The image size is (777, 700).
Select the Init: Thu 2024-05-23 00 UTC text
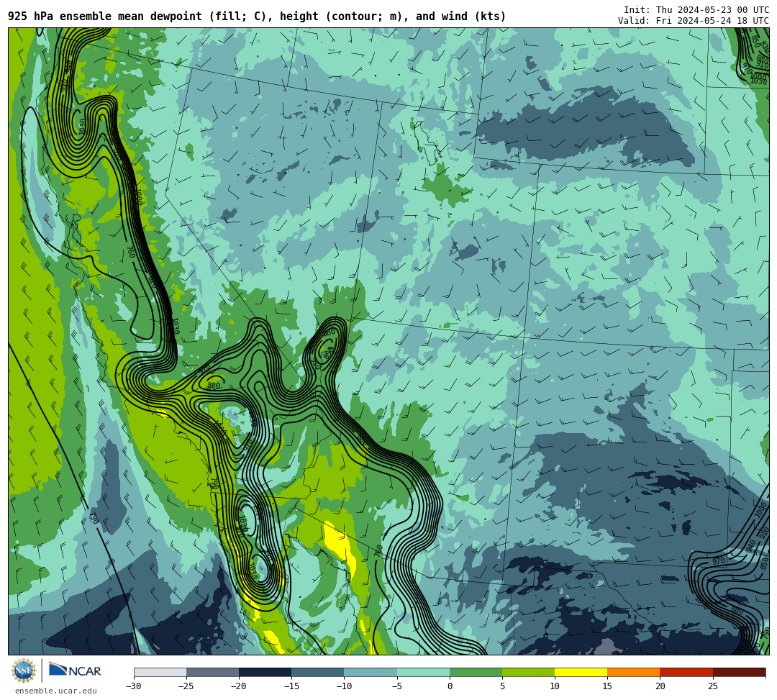pyautogui.click(x=696, y=10)
